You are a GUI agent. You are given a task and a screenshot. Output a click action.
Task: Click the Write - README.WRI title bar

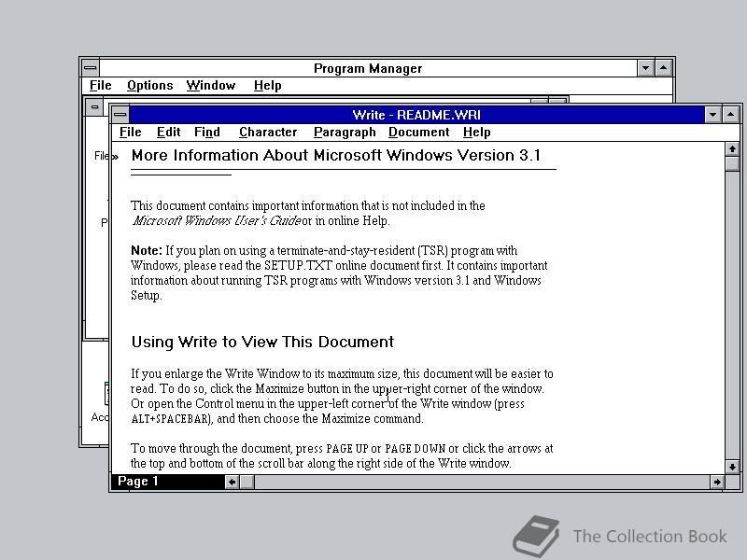click(x=416, y=115)
